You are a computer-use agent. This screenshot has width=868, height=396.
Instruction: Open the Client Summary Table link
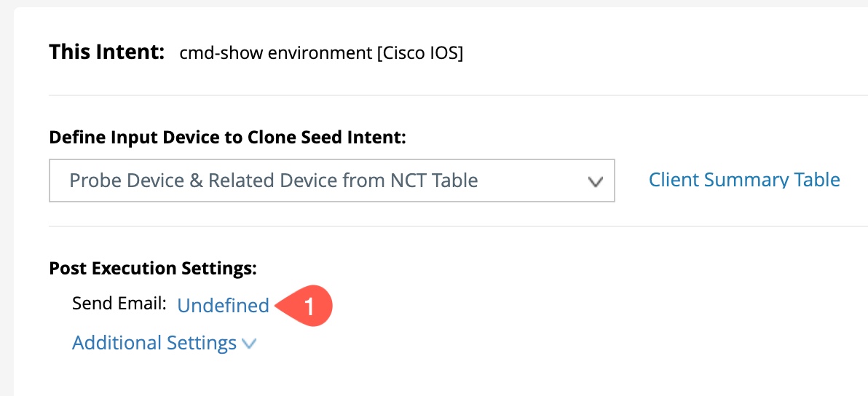[x=744, y=180]
